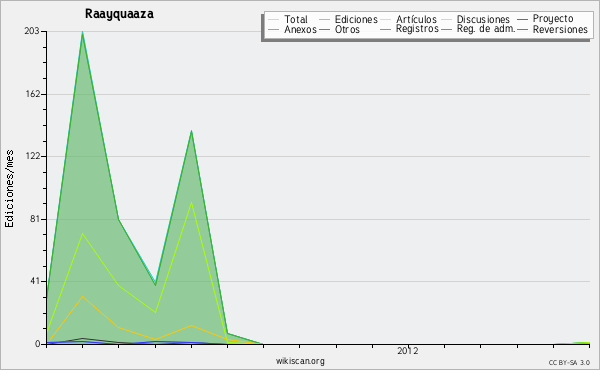Click the Ediciones legend entry
Viewport: 600px width, 370px height.
pyautogui.click(x=348, y=19)
